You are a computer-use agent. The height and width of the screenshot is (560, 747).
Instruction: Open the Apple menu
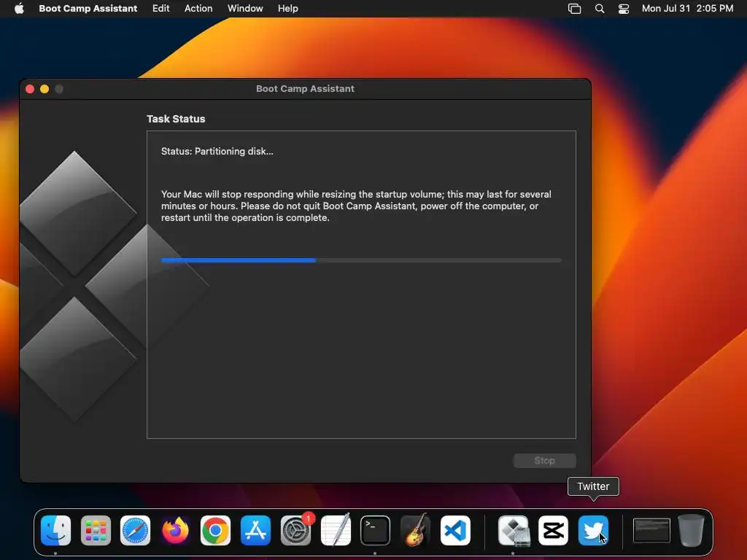click(x=19, y=8)
